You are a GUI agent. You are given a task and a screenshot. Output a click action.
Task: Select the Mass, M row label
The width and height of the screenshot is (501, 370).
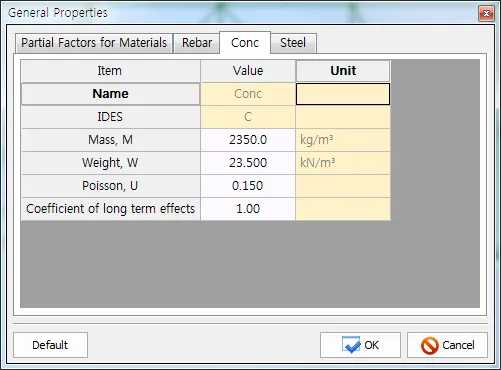click(x=110, y=140)
